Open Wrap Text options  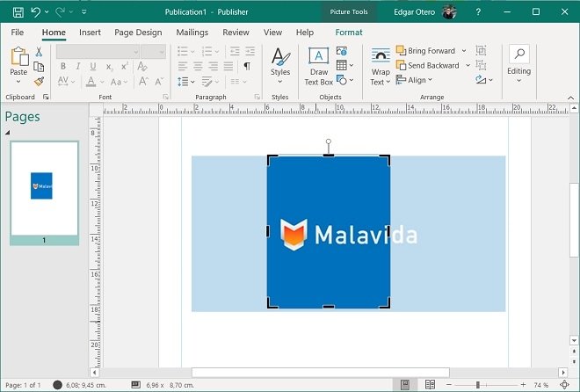[x=381, y=67]
